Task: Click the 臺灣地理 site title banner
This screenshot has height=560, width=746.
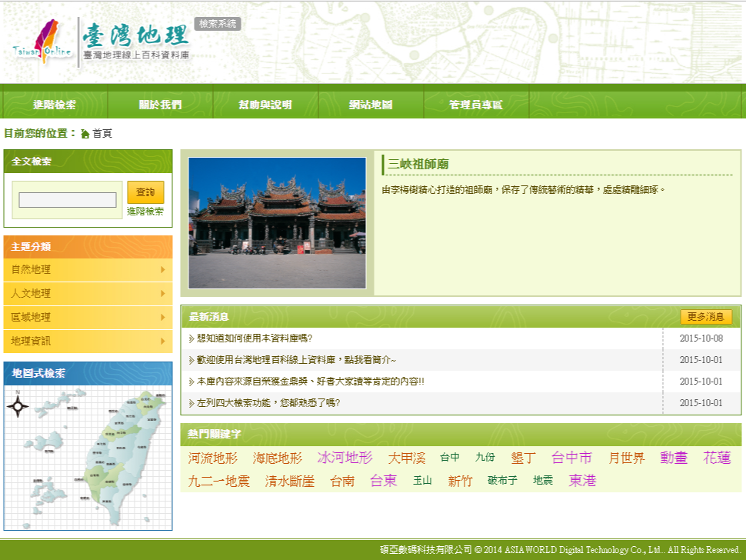Action: [x=137, y=42]
